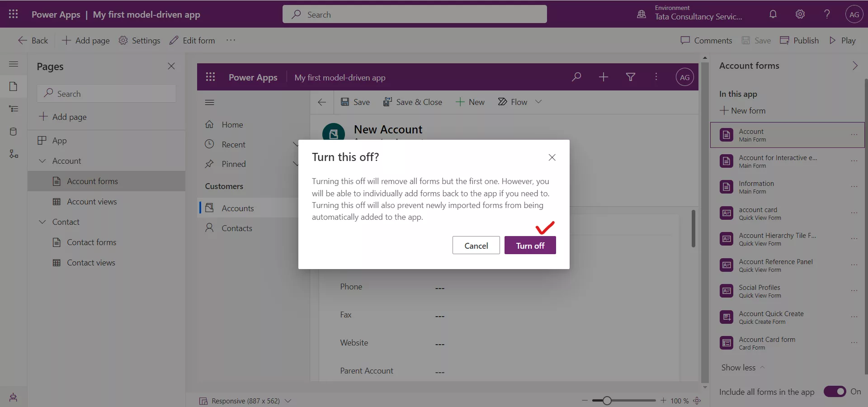Open Settings in the command bar
Viewport: 868px width, 407px height.
[139, 40]
